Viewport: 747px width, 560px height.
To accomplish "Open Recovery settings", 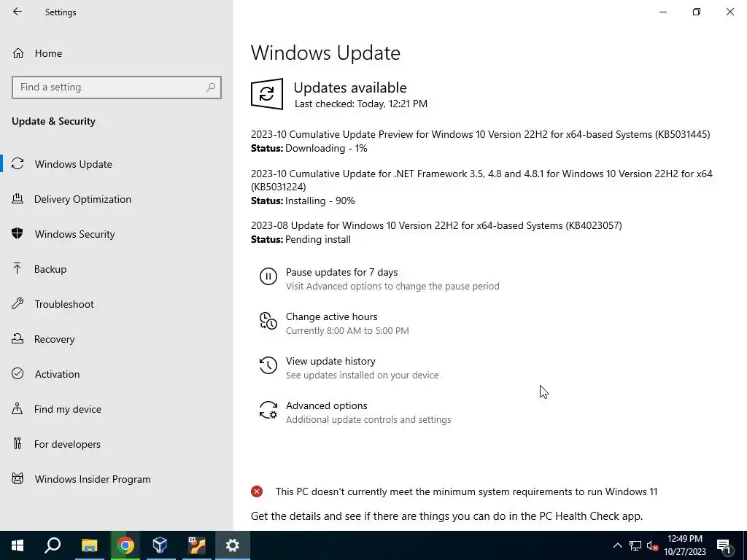I will 117,339.
